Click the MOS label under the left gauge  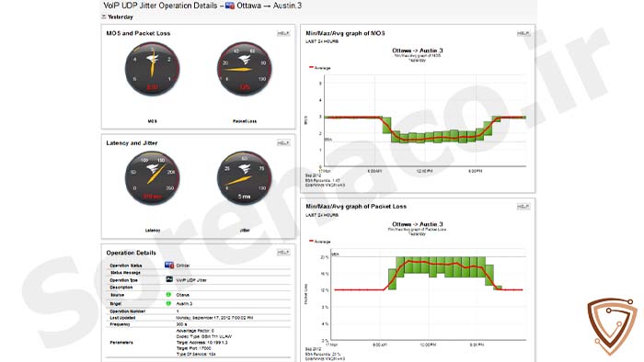(x=153, y=121)
